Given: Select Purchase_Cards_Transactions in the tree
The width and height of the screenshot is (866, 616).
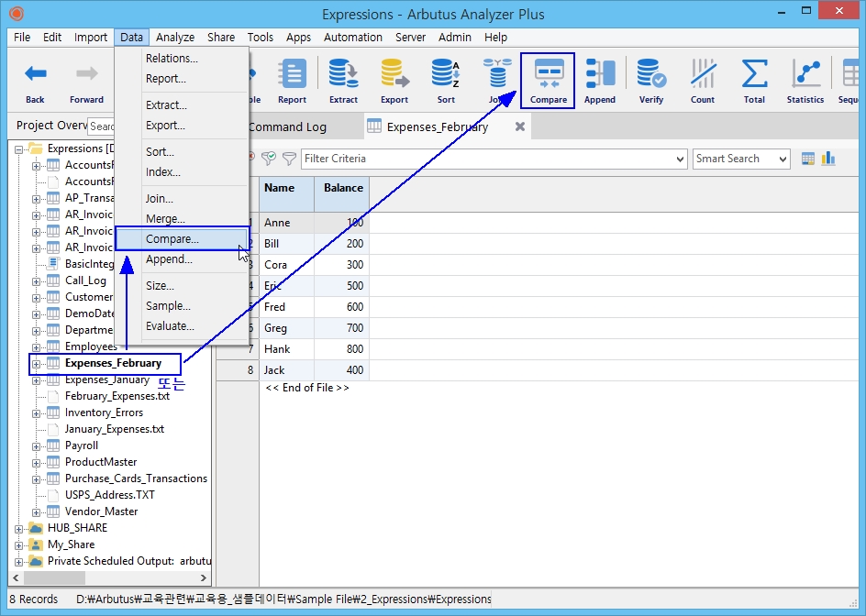Looking at the screenshot, I should 136,478.
